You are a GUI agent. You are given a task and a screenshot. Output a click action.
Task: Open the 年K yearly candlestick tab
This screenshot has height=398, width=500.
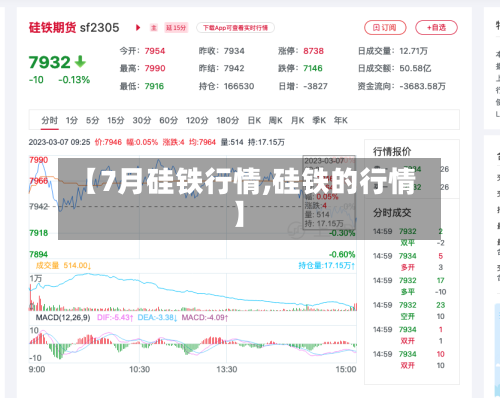coord(341,120)
